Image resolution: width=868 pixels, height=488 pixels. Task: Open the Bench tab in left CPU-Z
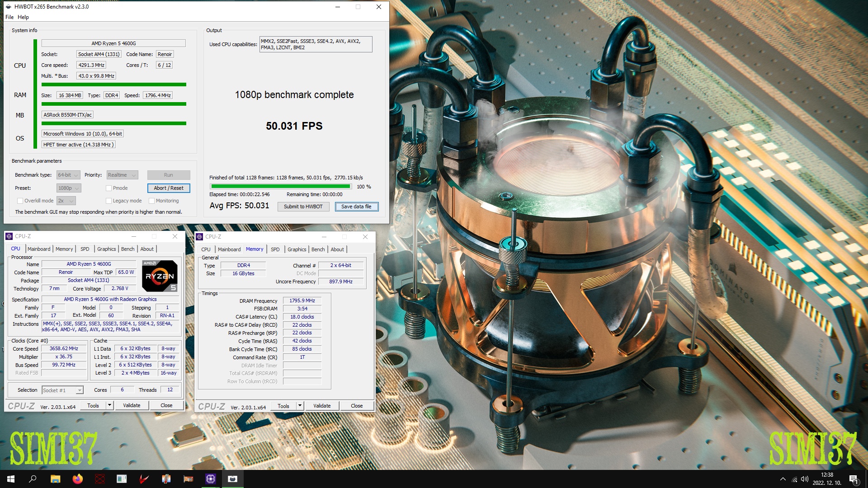[x=128, y=249]
